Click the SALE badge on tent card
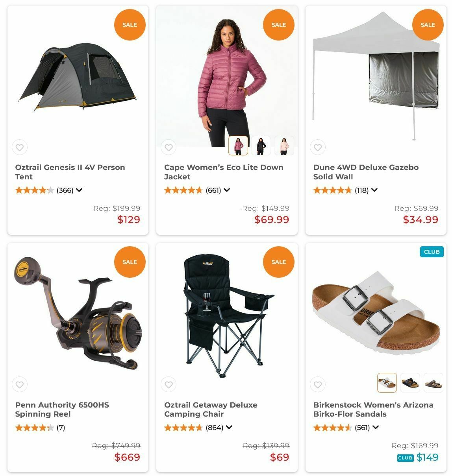452x476 pixels. 130,25
